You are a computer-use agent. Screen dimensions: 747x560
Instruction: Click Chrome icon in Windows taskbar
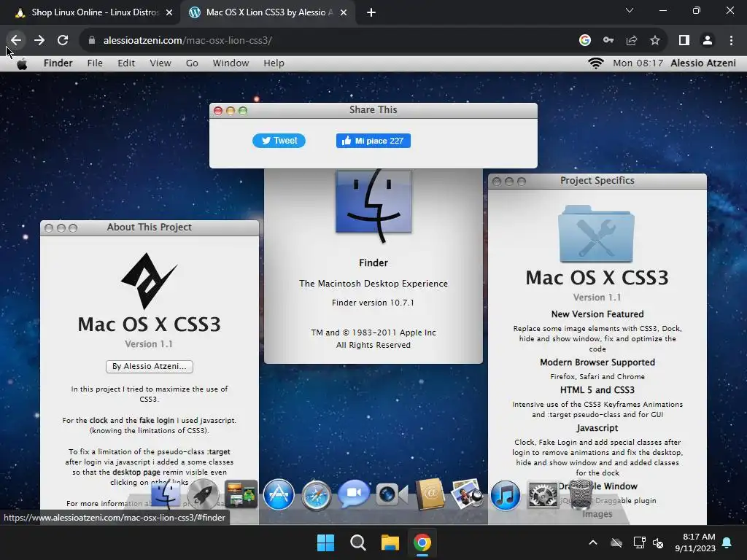point(422,542)
